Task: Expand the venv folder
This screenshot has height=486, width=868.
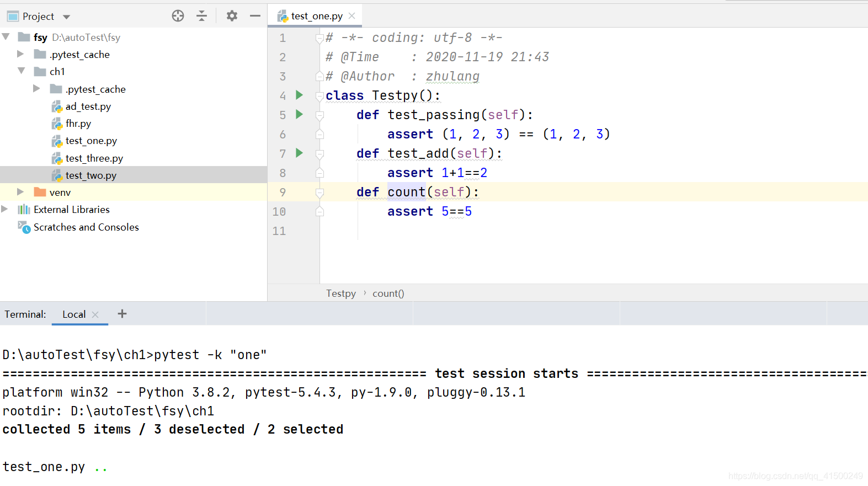Action: 20,192
